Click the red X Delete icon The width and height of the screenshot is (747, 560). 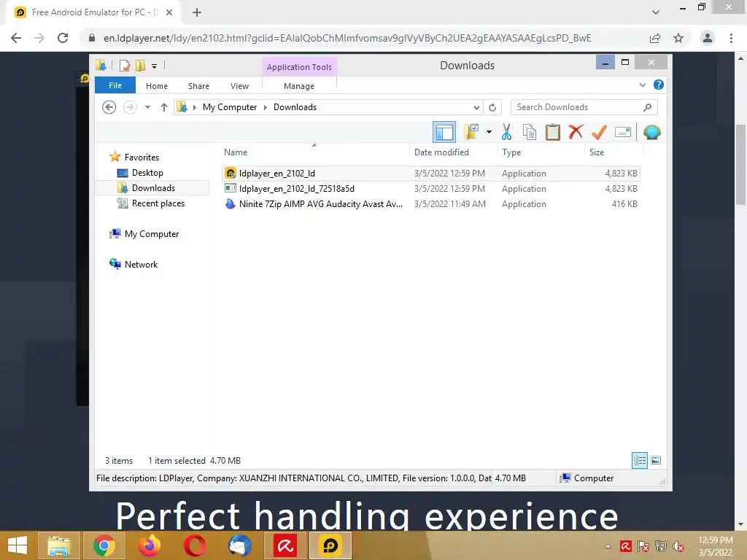[576, 132]
